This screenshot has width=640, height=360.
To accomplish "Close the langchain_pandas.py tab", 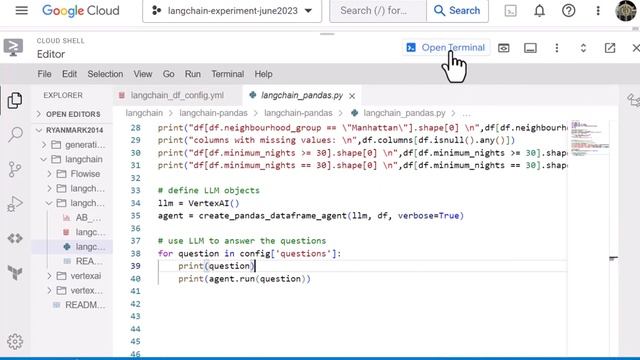I will click(352, 96).
